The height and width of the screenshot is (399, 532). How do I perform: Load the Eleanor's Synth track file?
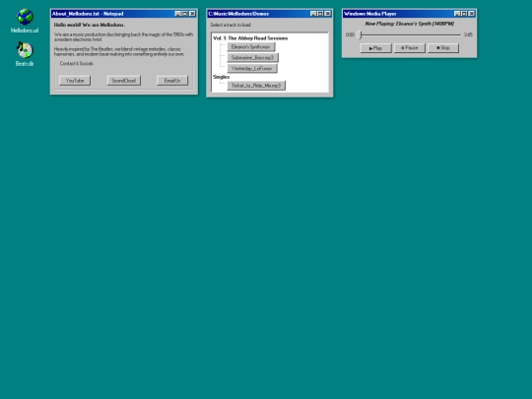pyautogui.click(x=251, y=47)
